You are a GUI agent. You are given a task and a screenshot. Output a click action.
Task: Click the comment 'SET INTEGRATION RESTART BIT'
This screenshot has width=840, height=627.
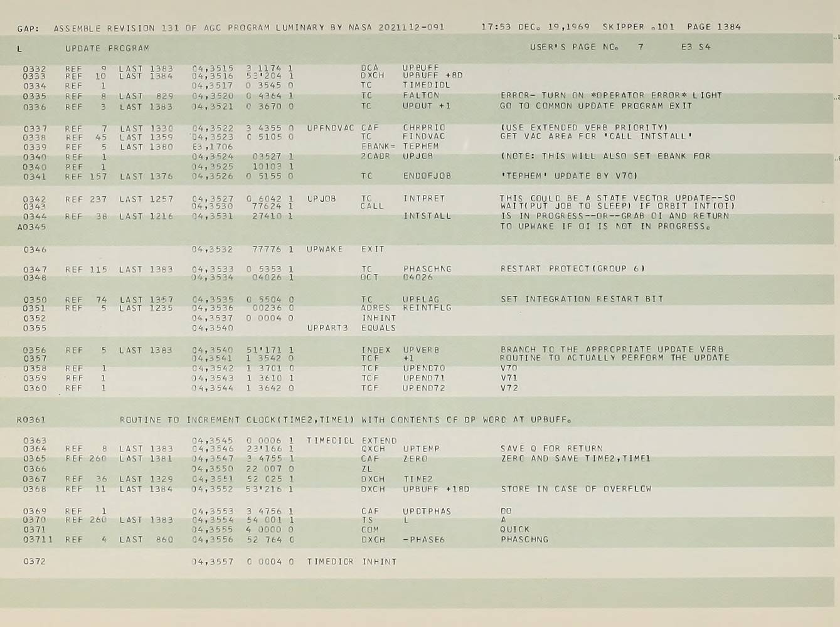[x=582, y=299]
